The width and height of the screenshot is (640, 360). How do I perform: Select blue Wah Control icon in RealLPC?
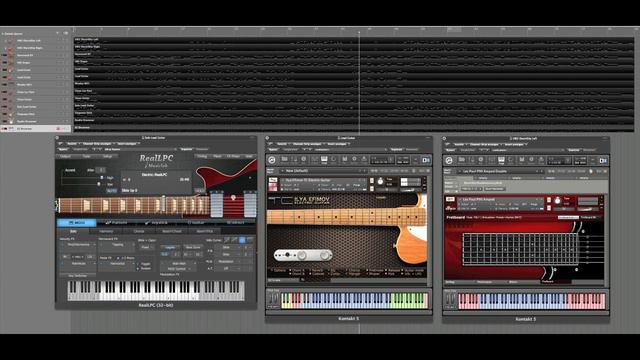tap(242, 240)
